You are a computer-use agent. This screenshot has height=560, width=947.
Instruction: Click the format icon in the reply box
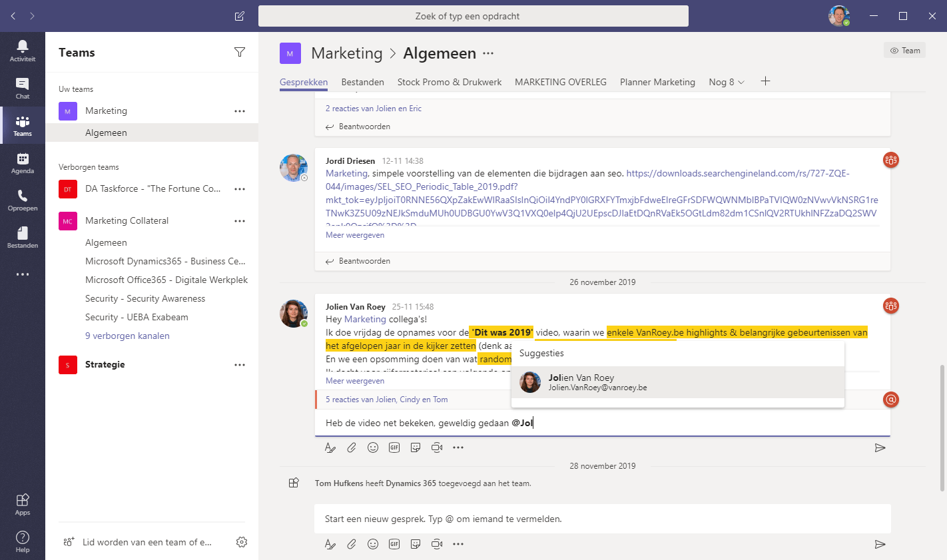(330, 447)
